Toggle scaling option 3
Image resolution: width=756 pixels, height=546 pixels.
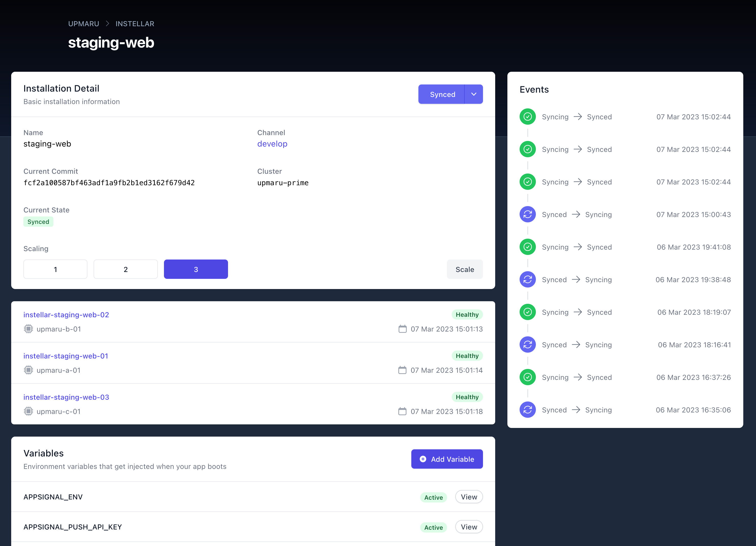pos(196,269)
